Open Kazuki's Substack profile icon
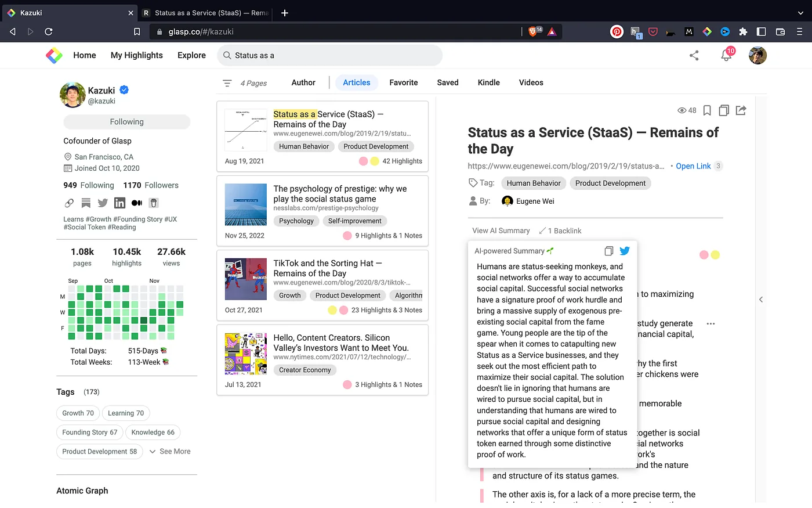This screenshot has height=508, width=812. 86,203
